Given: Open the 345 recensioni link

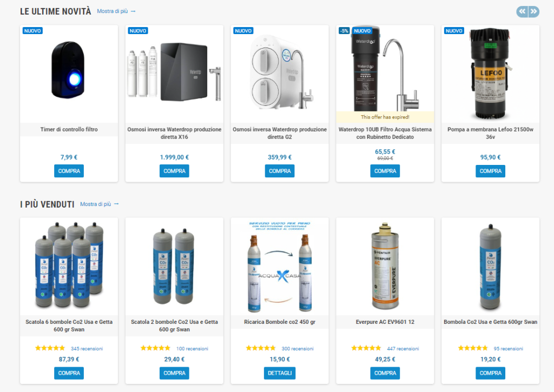Looking at the screenshot, I should pos(87,349).
